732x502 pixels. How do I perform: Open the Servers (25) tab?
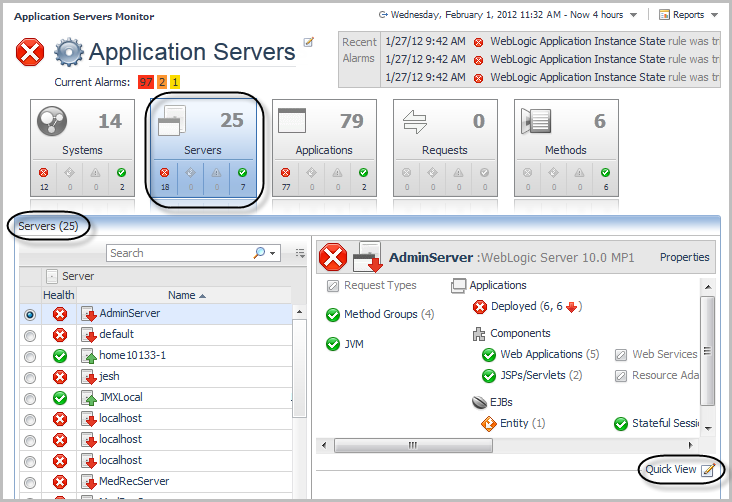pos(48,226)
